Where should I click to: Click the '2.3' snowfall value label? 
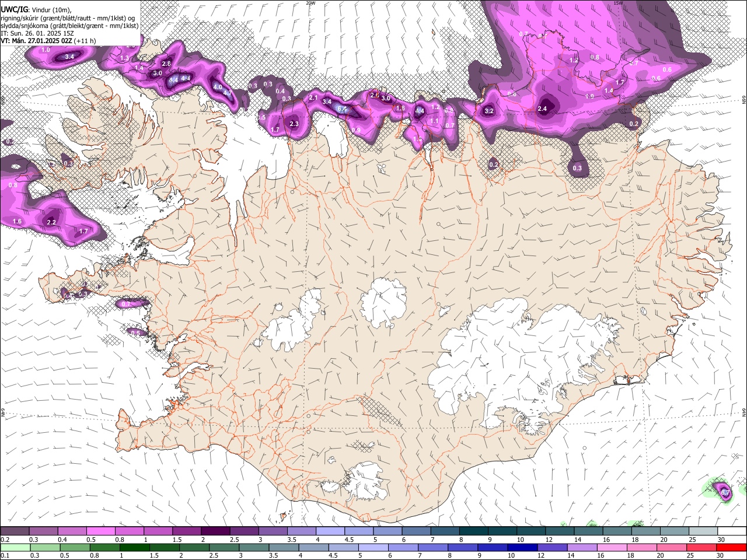[x=294, y=124]
